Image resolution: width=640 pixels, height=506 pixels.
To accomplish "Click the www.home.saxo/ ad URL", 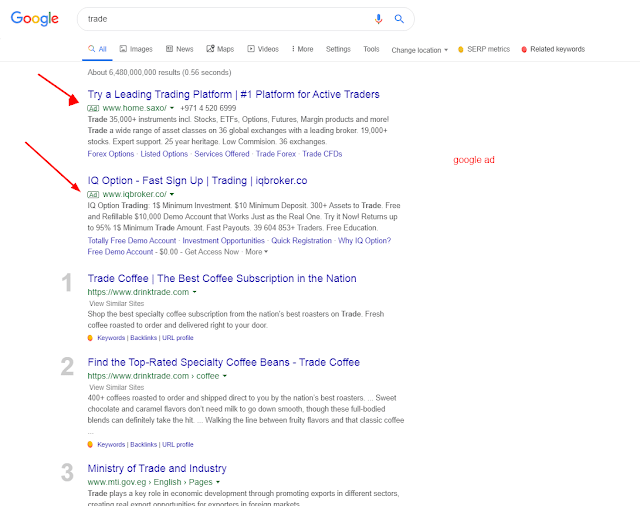I will pos(135,108).
